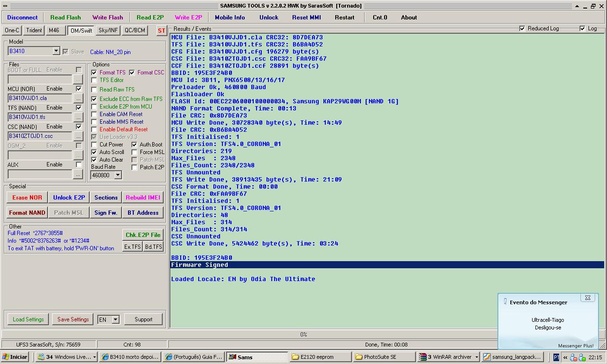Image resolution: width=607 pixels, height=364 pixels.
Task: Click the CSC file field B3410ZTOJD1.csc
Action: (x=40, y=136)
